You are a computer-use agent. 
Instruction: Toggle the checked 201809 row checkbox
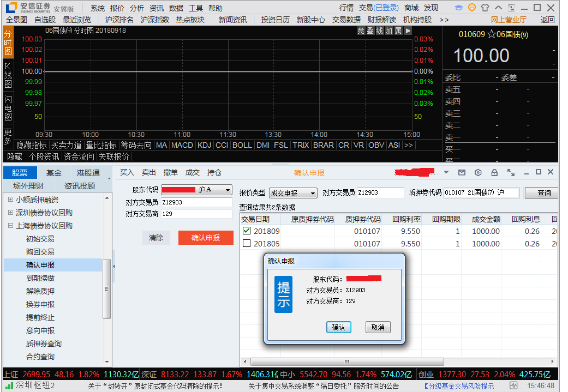tap(247, 231)
